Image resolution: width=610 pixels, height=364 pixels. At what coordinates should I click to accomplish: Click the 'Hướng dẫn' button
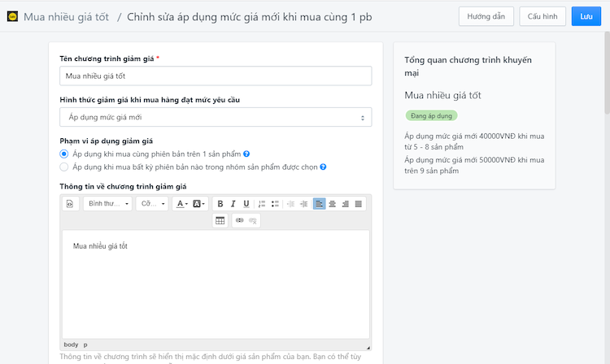(486, 16)
